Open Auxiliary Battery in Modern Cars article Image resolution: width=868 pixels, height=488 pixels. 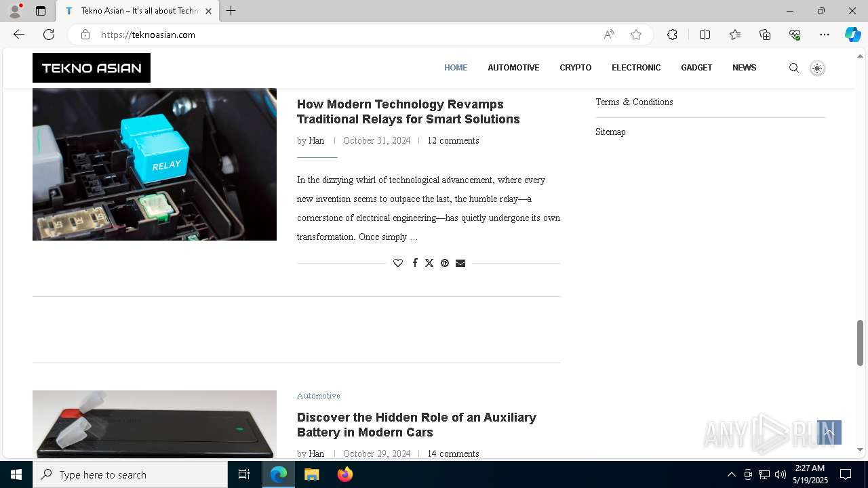coord(416,425)
